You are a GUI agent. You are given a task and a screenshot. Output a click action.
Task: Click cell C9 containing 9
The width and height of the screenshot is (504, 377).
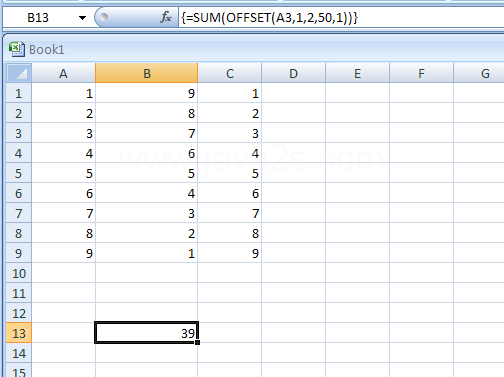[x=230, y=253]
